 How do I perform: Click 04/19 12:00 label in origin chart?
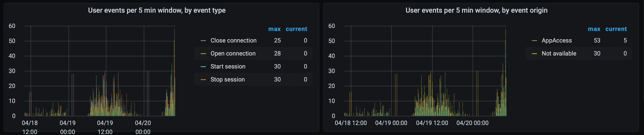click(432, 123)
